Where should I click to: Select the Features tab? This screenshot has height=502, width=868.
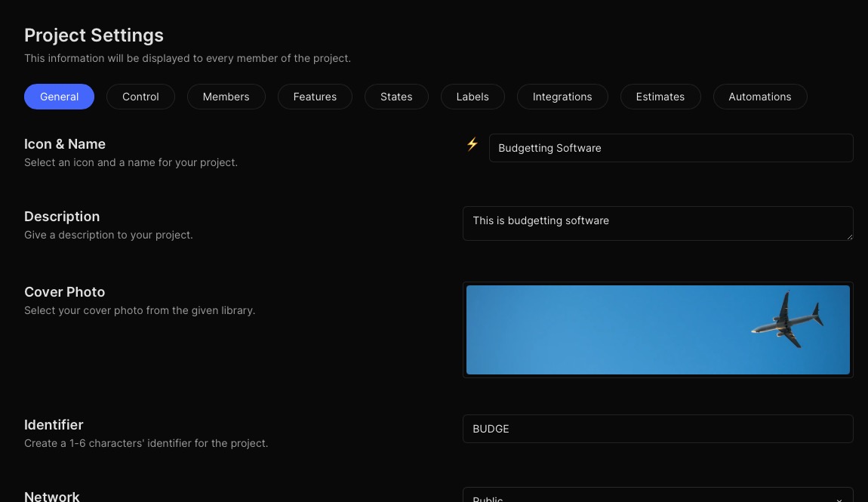tap(315, 97)
